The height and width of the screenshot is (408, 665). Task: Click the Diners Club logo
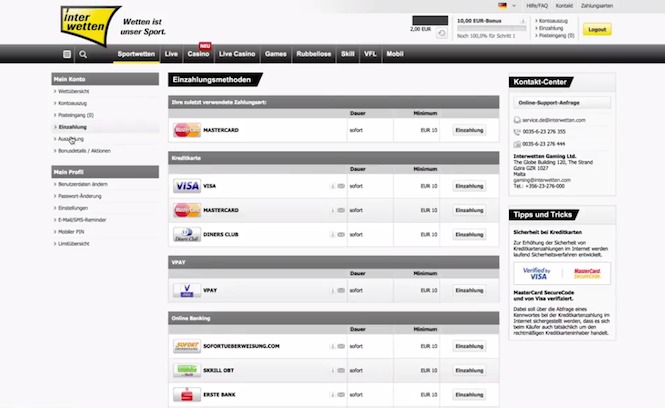pyautogui.click(x=187, y=233)
